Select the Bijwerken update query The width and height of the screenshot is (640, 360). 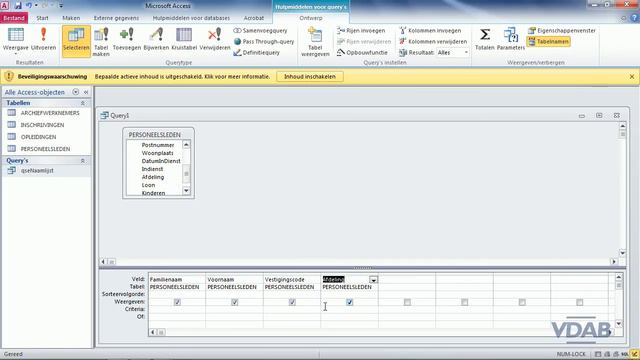click(156, 39)
